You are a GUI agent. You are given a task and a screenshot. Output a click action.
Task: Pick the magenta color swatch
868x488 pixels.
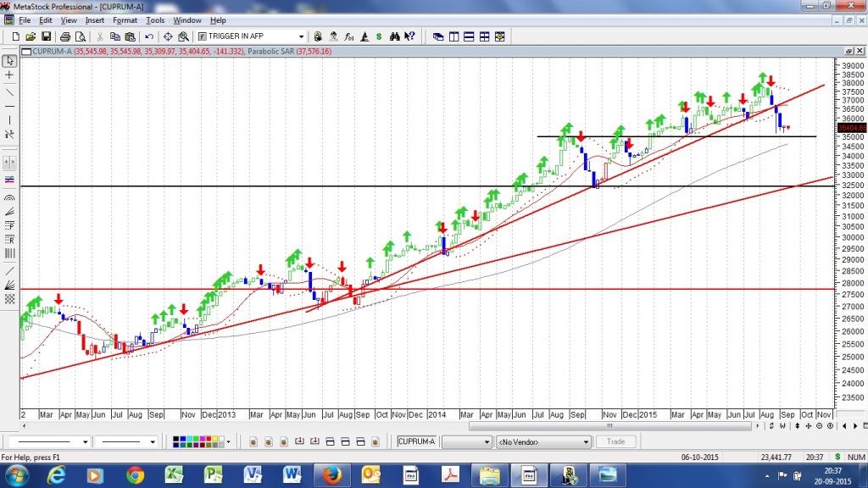point(202,438)
